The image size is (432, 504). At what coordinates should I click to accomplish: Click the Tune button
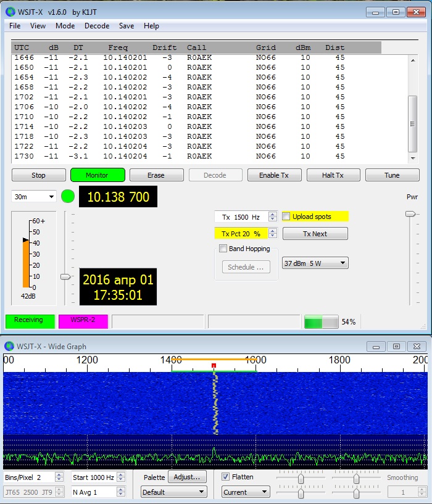click(392, 175)
